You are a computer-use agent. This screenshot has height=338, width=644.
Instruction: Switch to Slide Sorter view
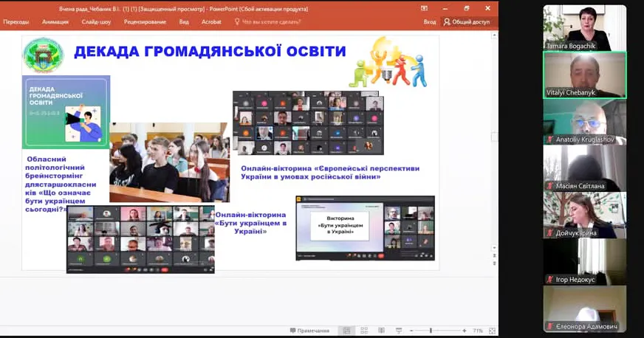(366, 331)
